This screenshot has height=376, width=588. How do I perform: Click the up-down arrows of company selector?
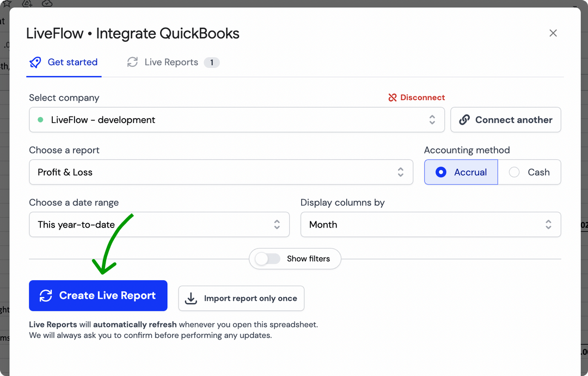point(432,120)
